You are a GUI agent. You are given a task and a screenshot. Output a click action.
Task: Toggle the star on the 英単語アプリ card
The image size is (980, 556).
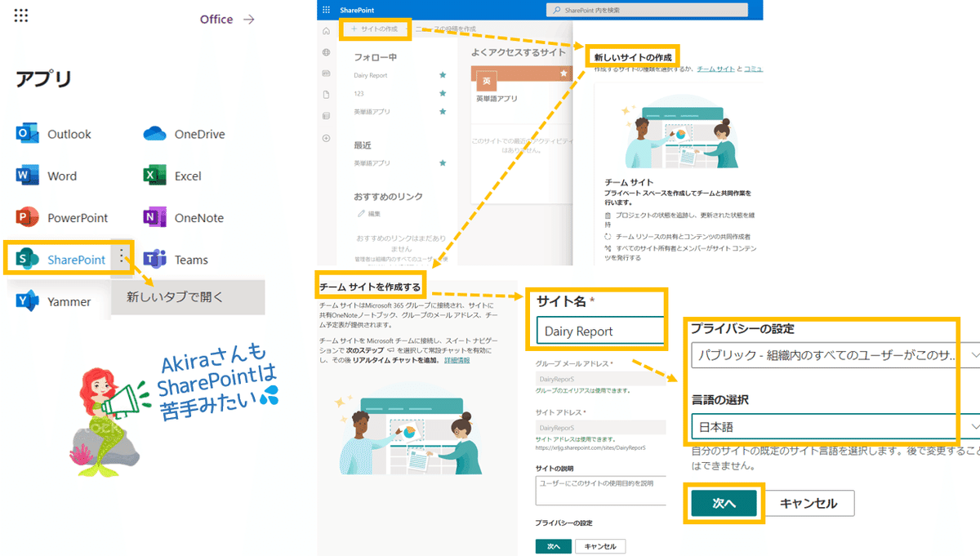[x=563, y=73]
